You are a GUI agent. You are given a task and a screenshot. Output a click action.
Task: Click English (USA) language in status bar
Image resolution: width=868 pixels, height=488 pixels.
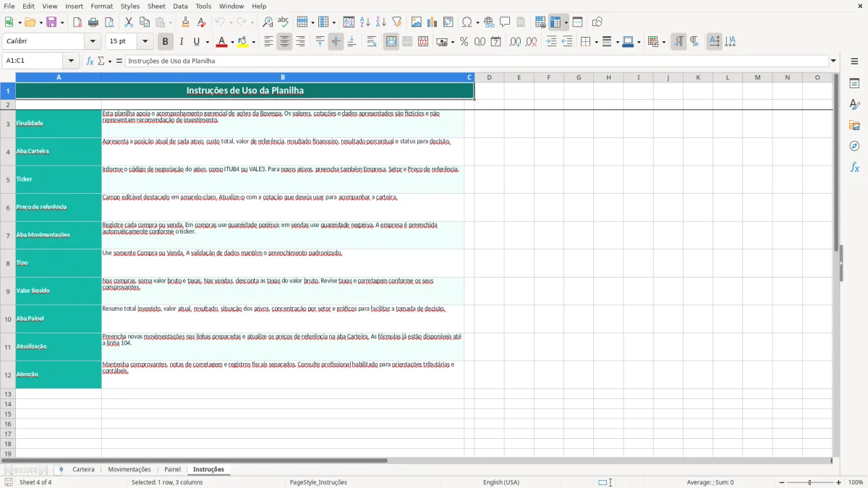click(x=501, y=482)
